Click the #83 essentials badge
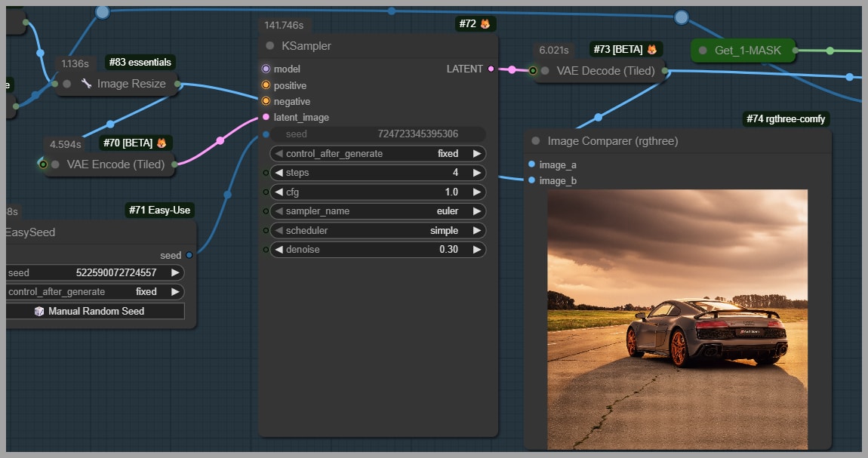 click(x=140, y=62)
